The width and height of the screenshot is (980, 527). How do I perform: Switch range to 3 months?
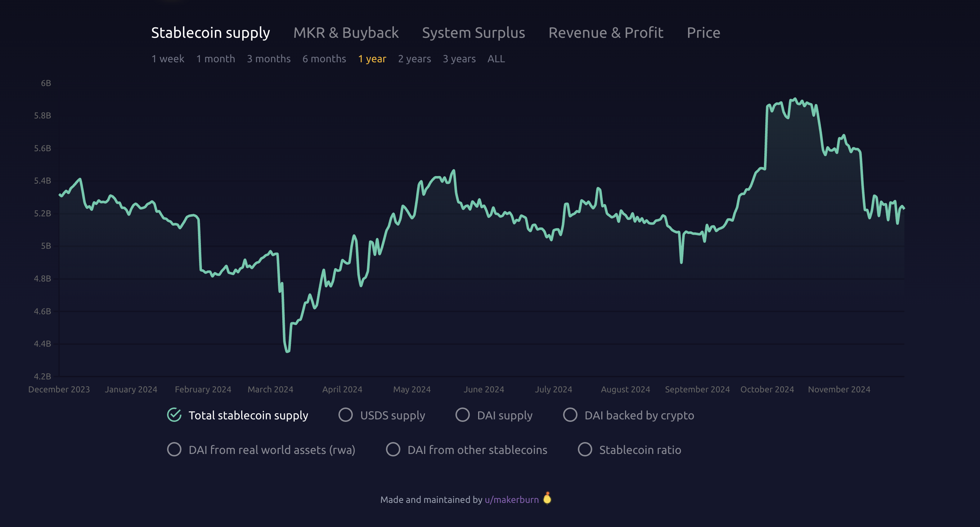(269, 59)
